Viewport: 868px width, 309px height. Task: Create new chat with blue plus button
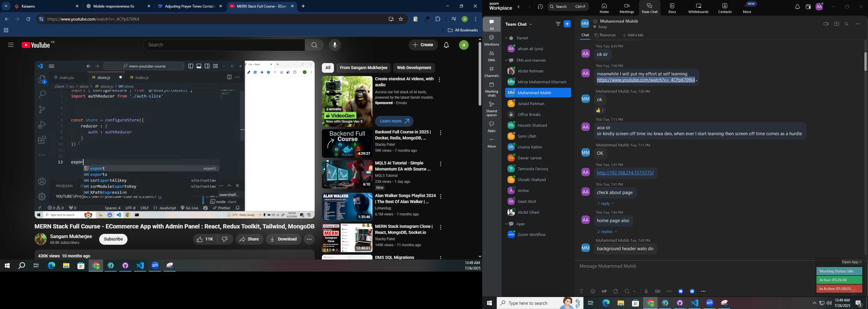tap(568, 24)
